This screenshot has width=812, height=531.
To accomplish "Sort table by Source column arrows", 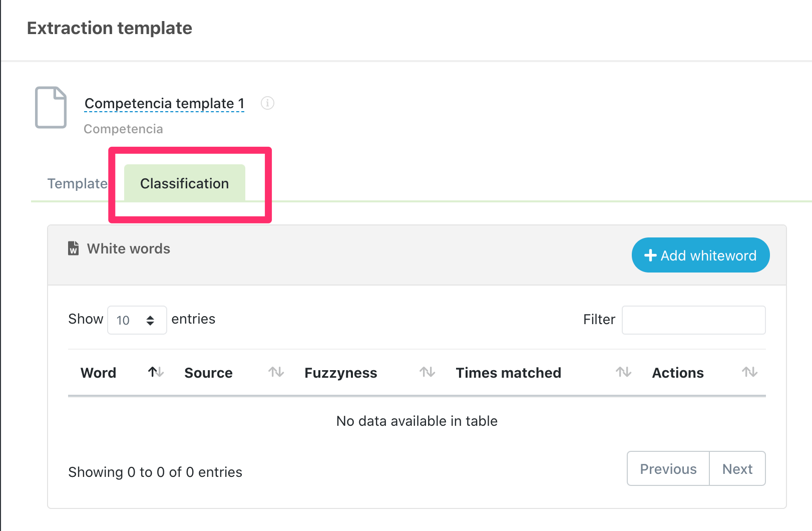I will [276, 372].
